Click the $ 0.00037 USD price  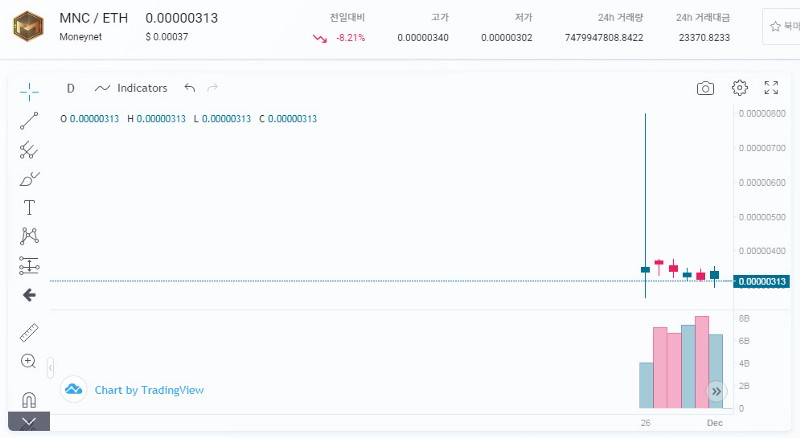point(167,37)
